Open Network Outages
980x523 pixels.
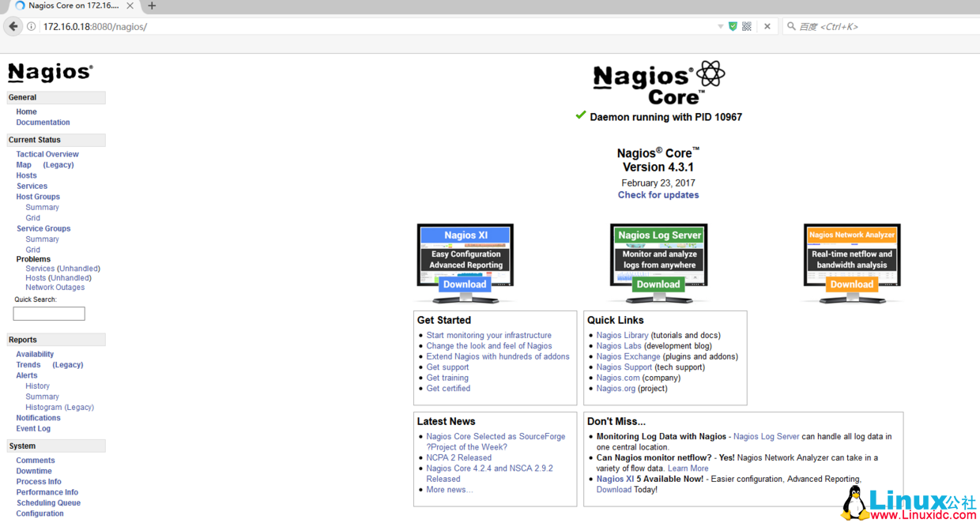[x=55, y=288]
